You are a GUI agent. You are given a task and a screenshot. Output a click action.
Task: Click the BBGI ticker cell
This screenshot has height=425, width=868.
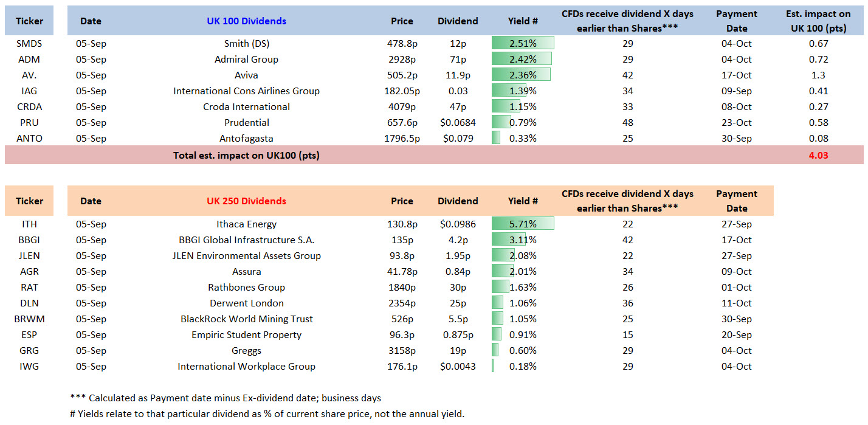point(29,240)
